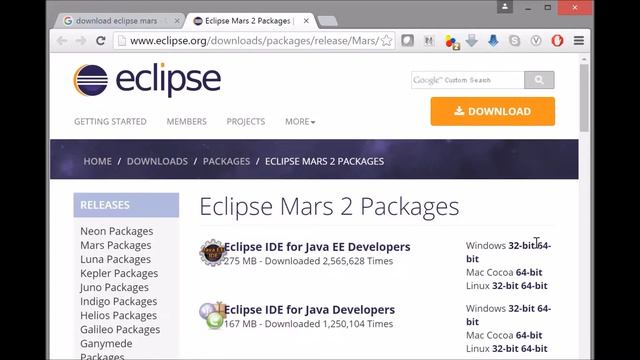Close the Eclipse Mars 2 Packages tab

[306, 21]
